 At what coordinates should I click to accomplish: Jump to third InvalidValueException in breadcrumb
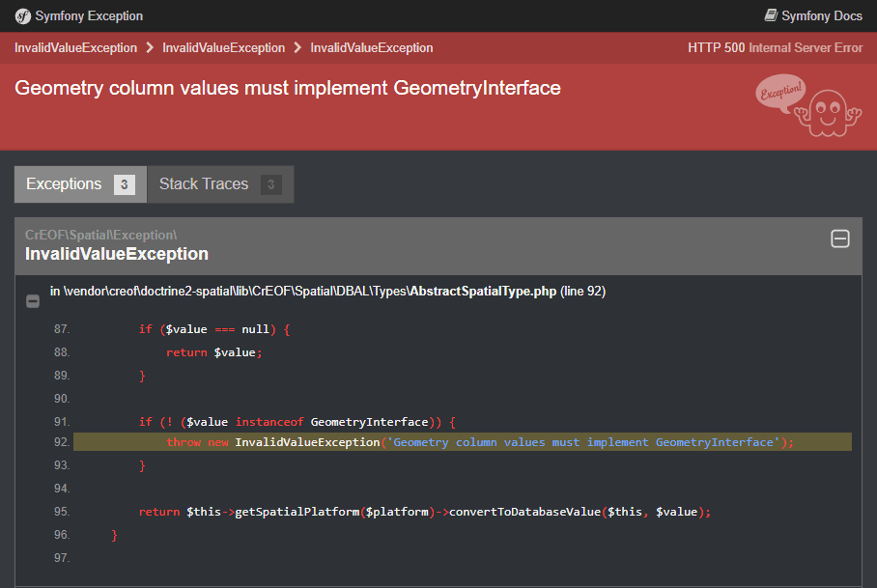tap(371, 47)
